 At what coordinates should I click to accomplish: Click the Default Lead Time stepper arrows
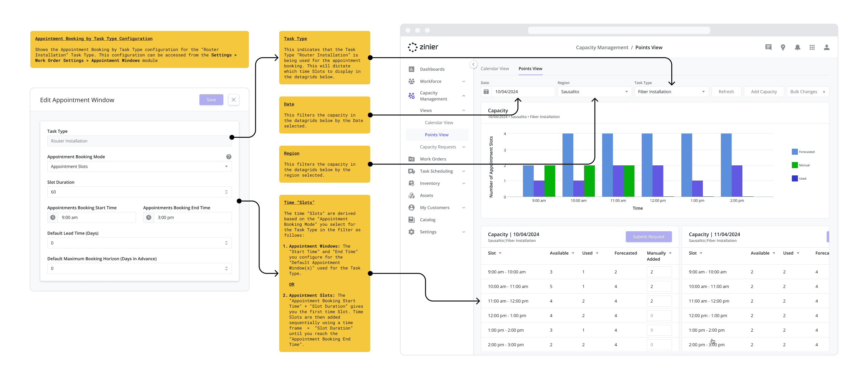[226, 243]
